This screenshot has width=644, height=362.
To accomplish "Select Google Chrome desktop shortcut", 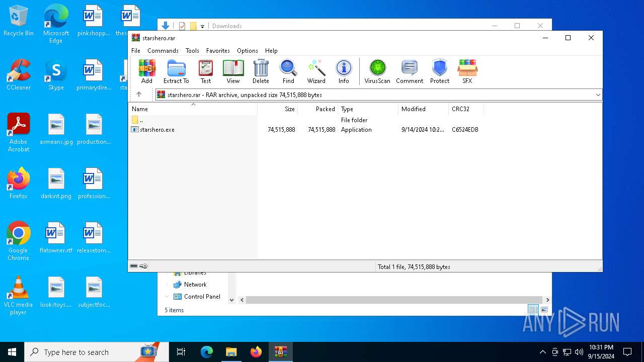I will (x=19, y=241).
